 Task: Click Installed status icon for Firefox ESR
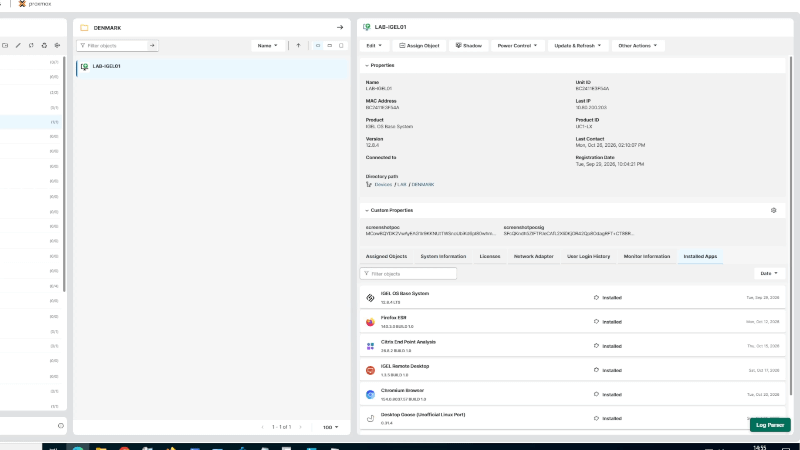coord(596,322)
